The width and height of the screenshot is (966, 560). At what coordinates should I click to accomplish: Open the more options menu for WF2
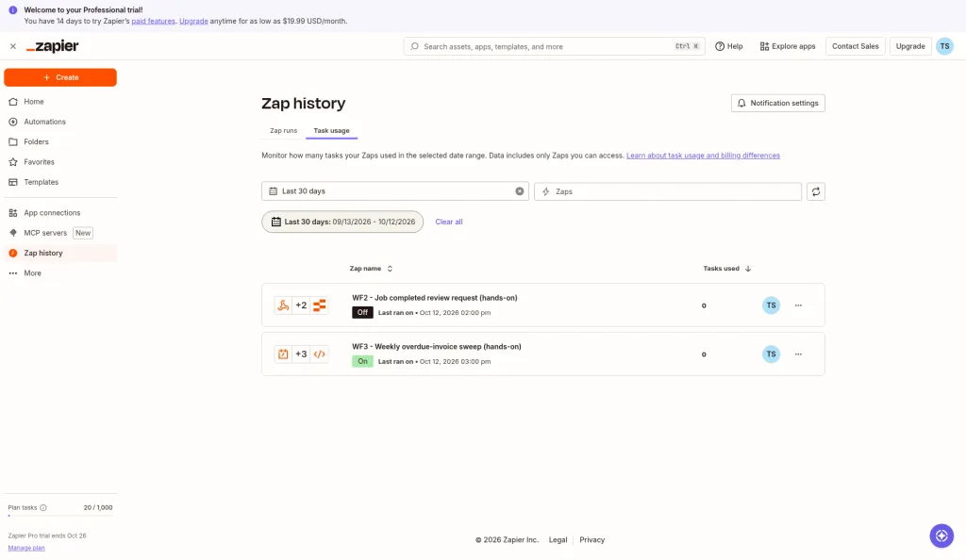tap(798, 305)
